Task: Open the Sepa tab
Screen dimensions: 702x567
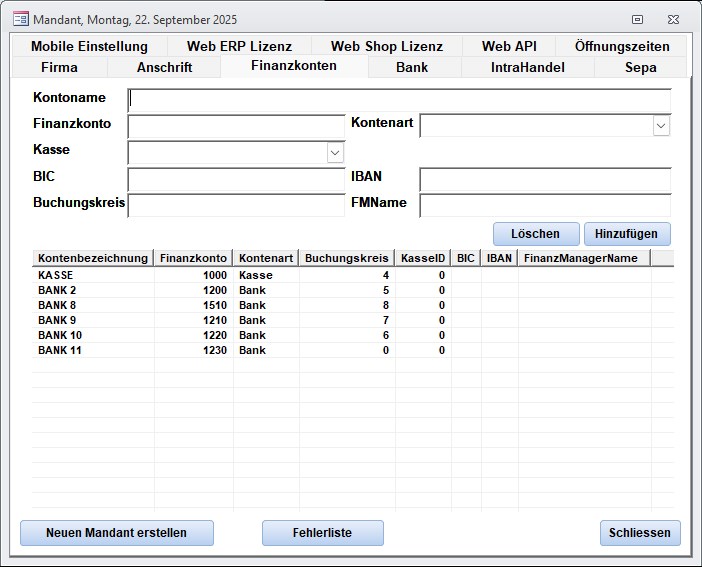Action: (640, 67)
